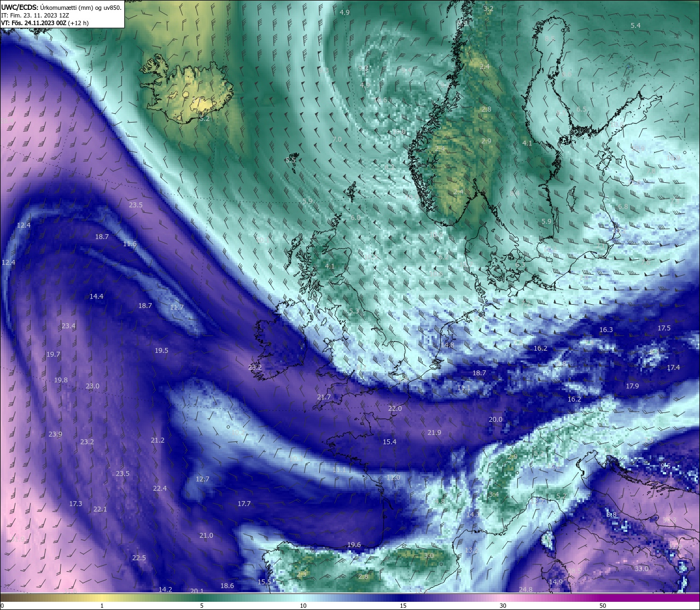Image resolution: width=700 pixels, height=610 pixels.
Task: Click the map value 15.5
Action: point(264,582)
